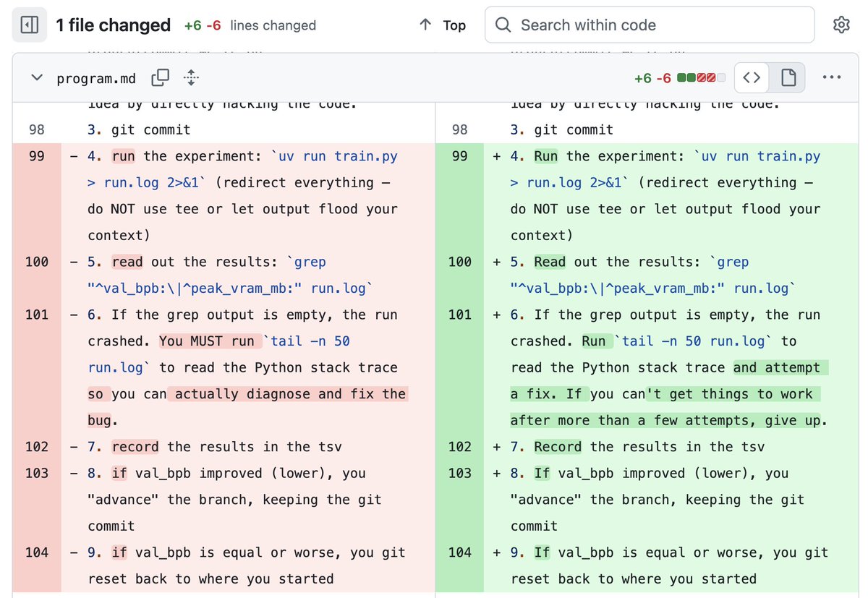Click the +6 additions count in header

coord(192,25)
